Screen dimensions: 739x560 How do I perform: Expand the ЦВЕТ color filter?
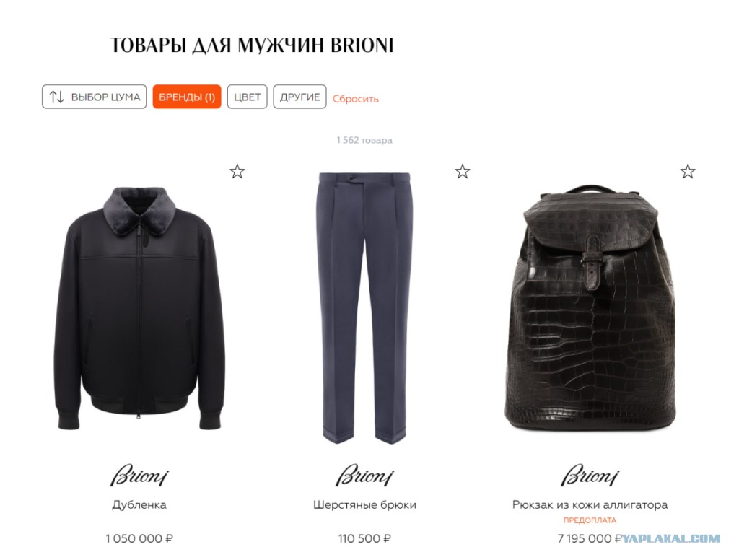[x=247, y=97]
